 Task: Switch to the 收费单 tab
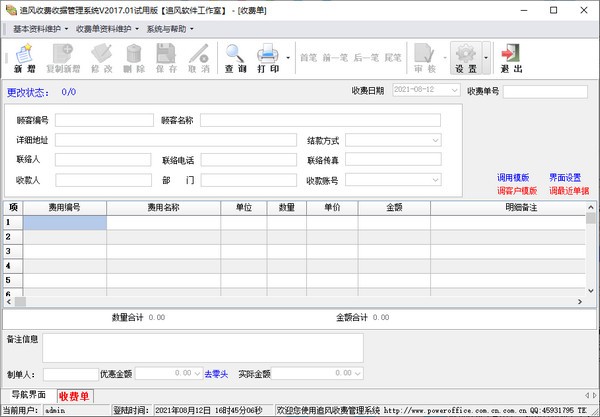pyautogui.click(x=75, y=396)
